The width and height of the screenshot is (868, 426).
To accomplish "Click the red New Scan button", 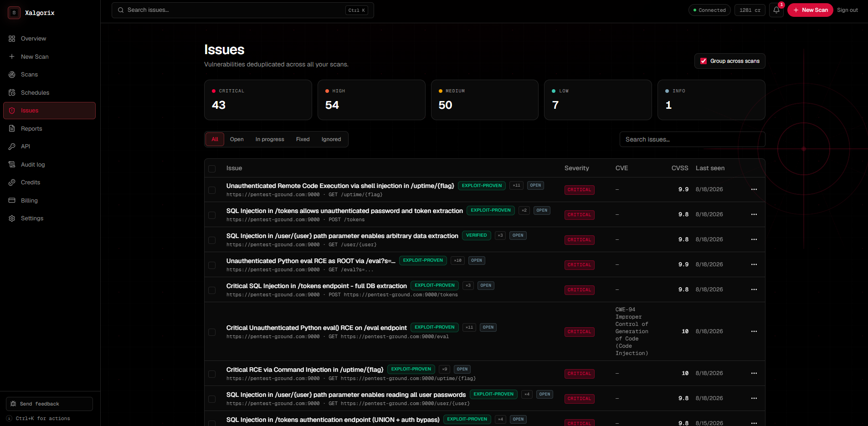I will pos(810,10).
